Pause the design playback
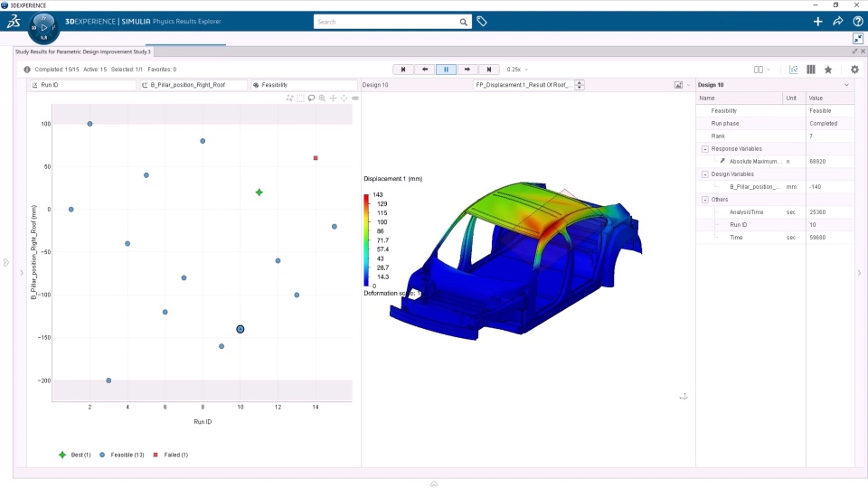The width and height of the screenshot is (868, 488). [446, 70]
